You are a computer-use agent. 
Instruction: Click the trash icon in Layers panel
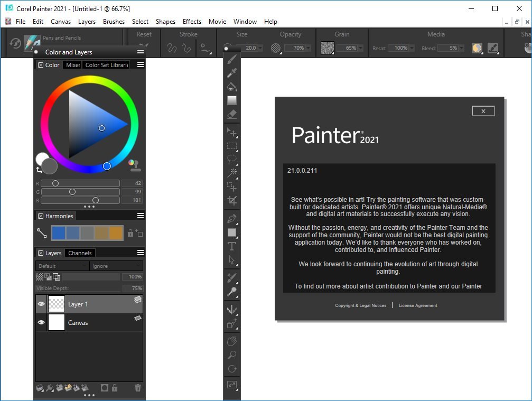tap(138, 387)
